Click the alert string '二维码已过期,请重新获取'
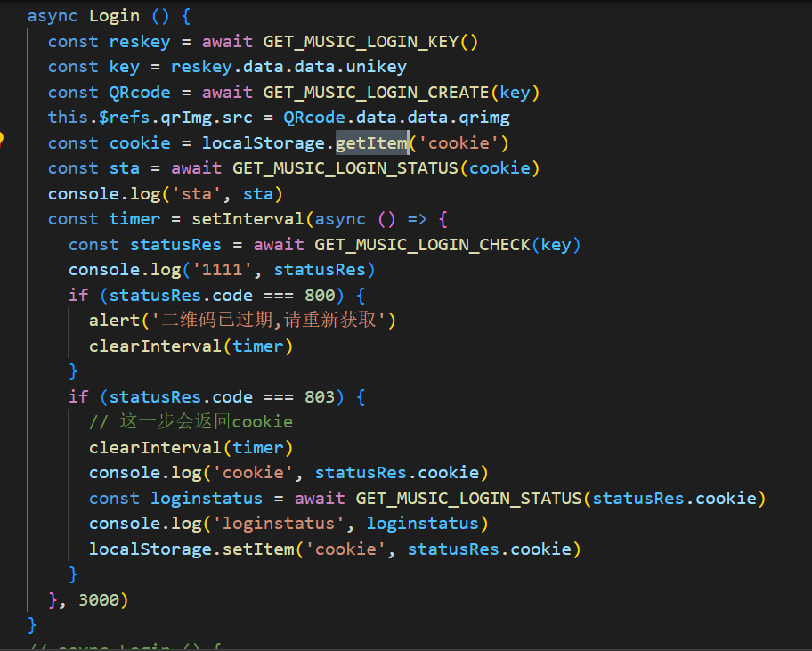Image resolution: width=812 pixels, height=651 pixels. [x=268, y=321]
